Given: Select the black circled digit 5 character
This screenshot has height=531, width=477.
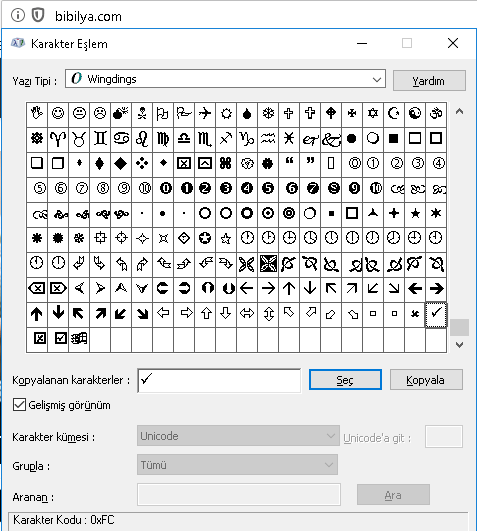Looking at the screenshot, I should click(x=268, y=189).
